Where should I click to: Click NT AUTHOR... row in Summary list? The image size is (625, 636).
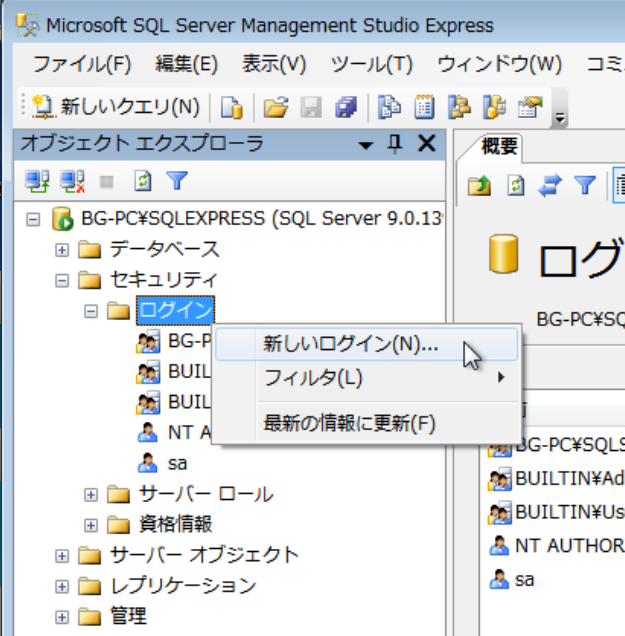pos(556,546)
